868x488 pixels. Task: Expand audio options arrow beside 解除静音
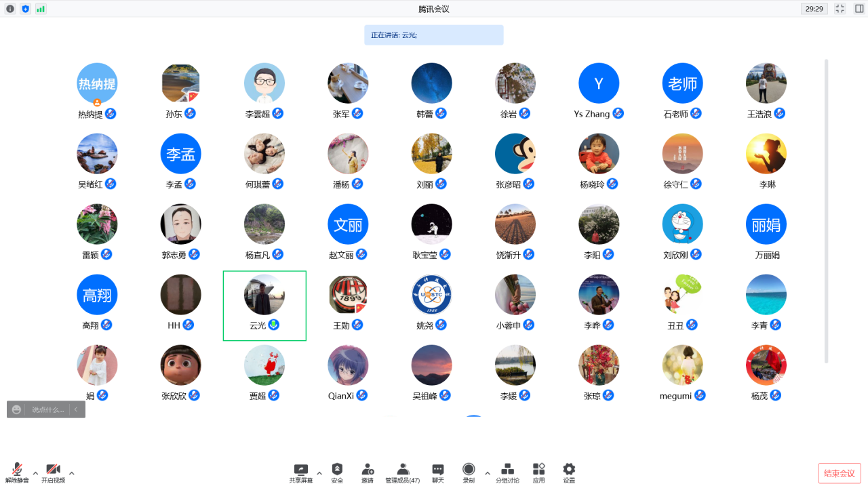coord(35,473)
